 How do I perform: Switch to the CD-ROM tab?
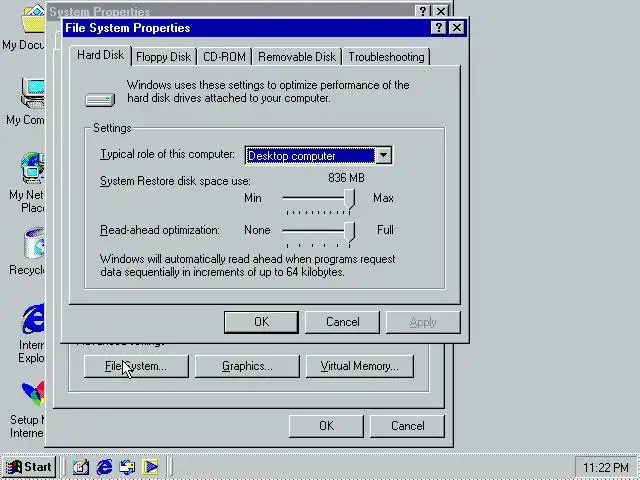point(224,57)
